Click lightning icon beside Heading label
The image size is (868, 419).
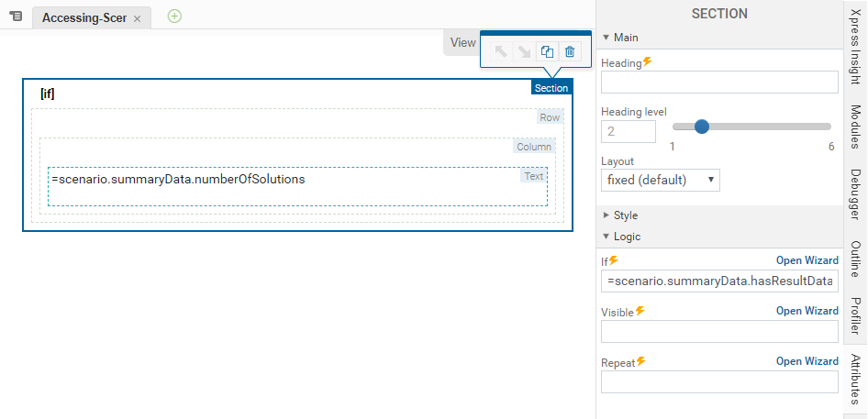tap(648, 61)
